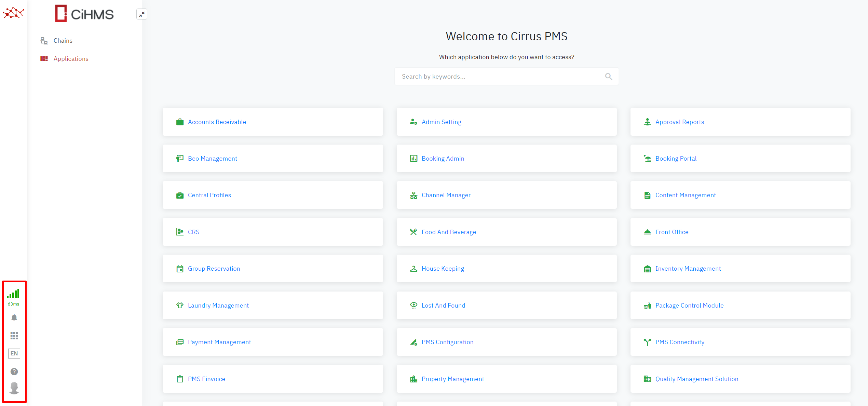The image size is (868, 406).
Task: Open House Keeping application tile
Action: click(443, 269)
